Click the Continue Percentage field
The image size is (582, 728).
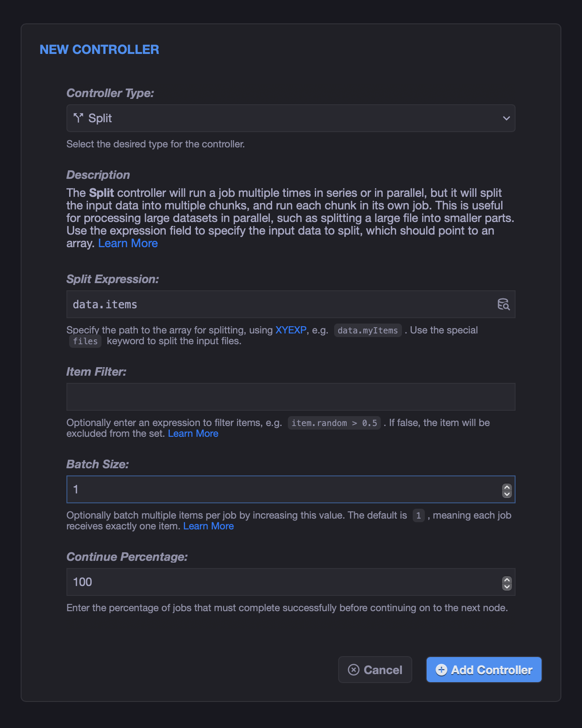pyautogui.click(x=291, y=582)
